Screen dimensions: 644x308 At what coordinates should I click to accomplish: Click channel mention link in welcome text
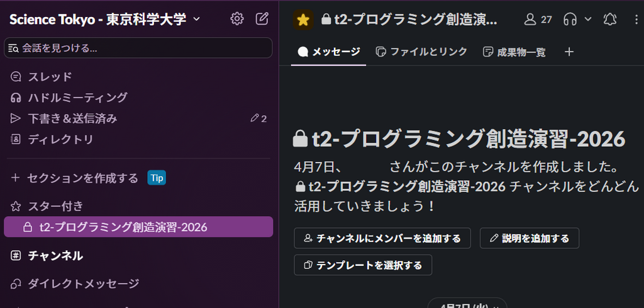pos(400,187)
